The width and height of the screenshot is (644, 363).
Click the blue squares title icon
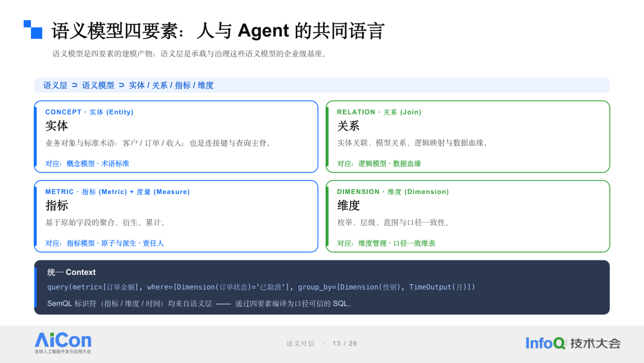pyautogui.click(x=33, y=30)
